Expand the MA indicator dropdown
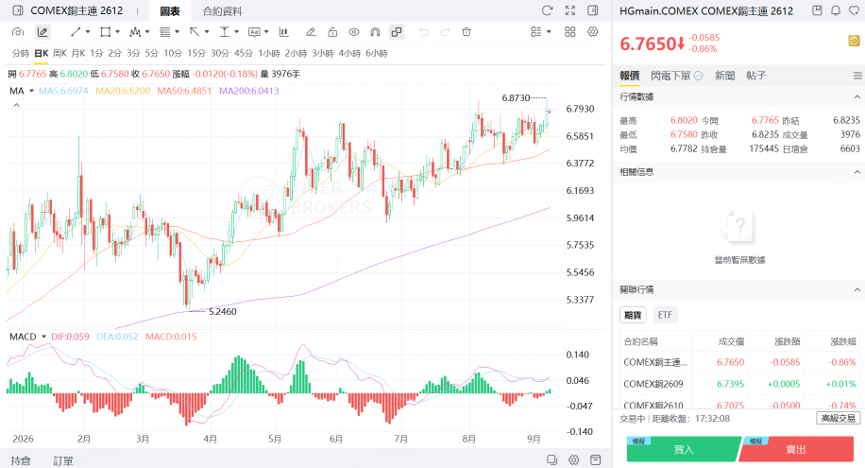The image size is (865, 468). (x=31, y=91)
